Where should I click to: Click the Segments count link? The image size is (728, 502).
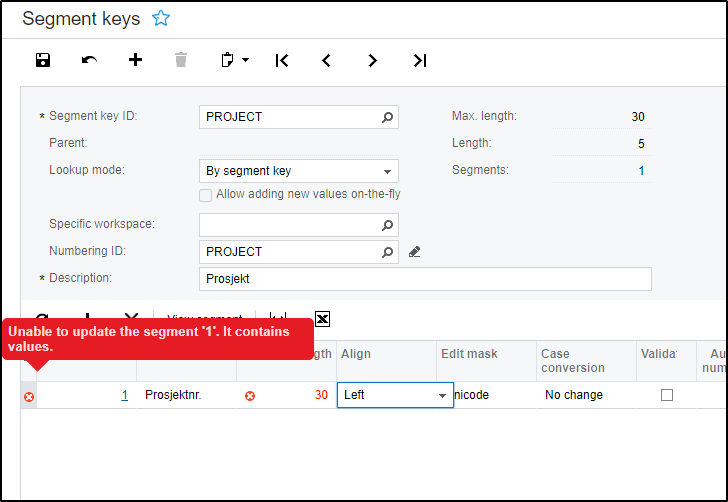[x=641, y=171]
